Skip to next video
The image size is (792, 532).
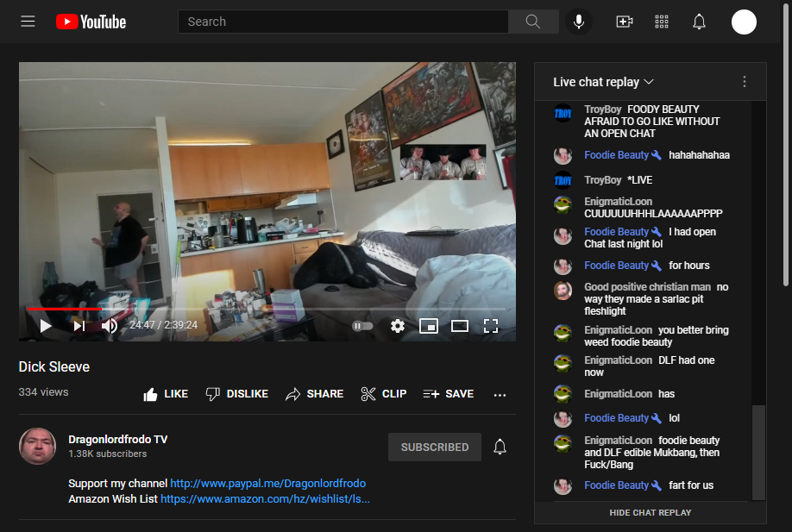(x=79, y=326)
